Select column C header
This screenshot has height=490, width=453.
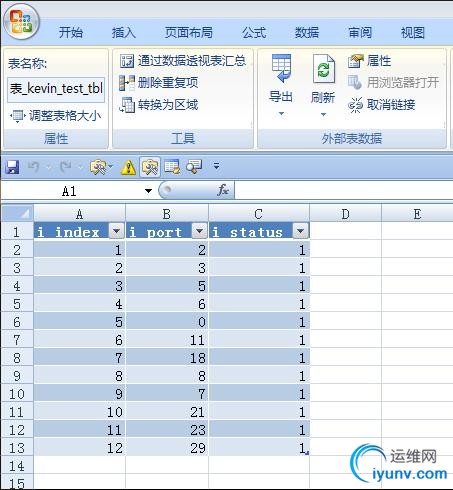click(x=259, y=214)
